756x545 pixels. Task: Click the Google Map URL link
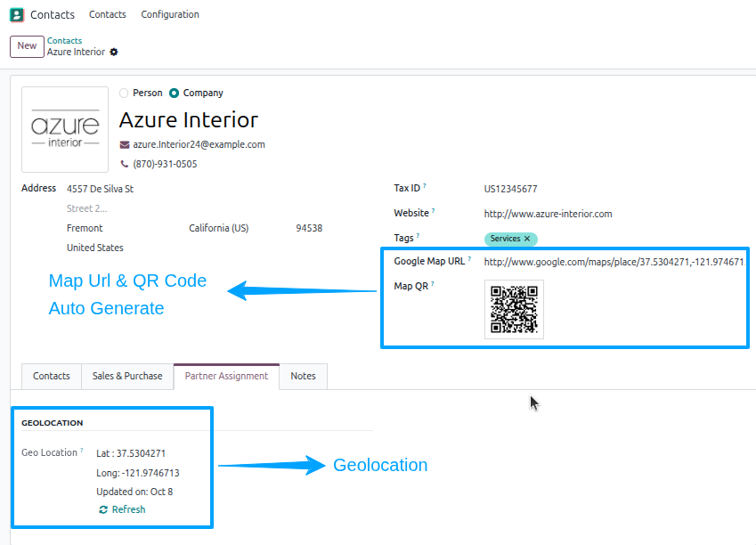(x=614, y=262)
